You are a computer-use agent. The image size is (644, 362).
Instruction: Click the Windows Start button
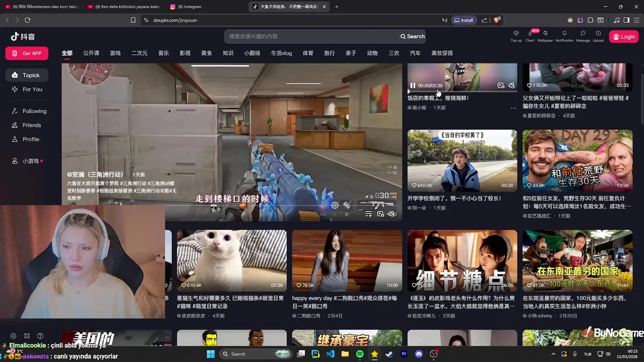click(211, 354)
